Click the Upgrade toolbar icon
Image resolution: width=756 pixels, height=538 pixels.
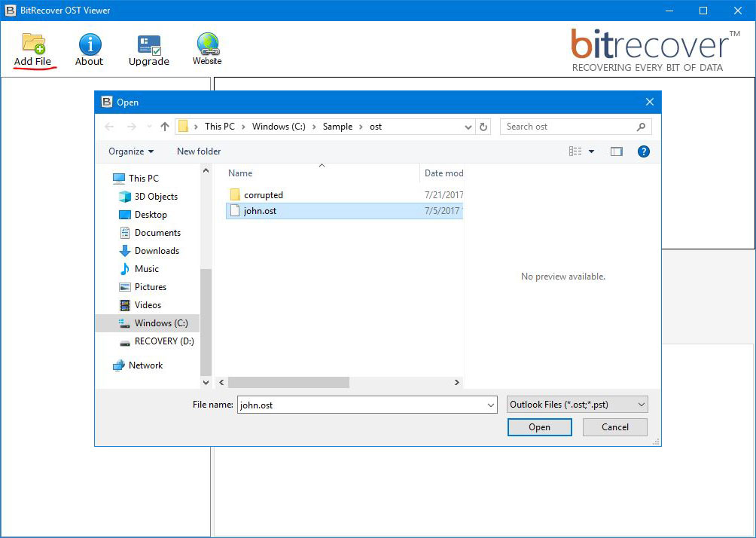click(x=149, y=49)
